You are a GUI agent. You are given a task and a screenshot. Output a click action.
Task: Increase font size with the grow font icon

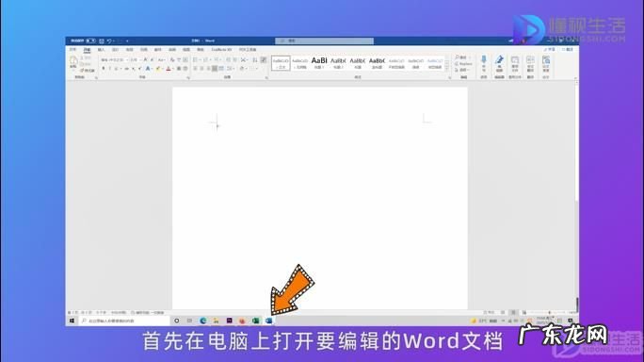pyautogui.click(x=145, y=60)
